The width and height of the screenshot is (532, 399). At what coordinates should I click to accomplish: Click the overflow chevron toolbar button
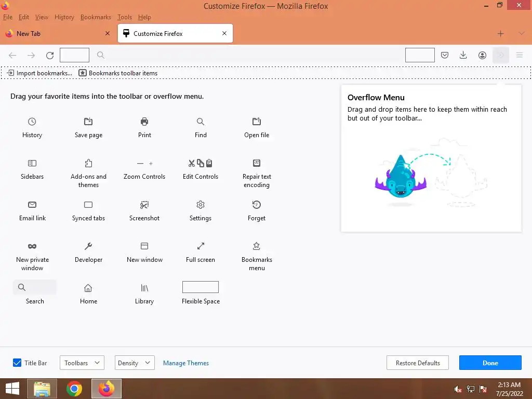501,55
